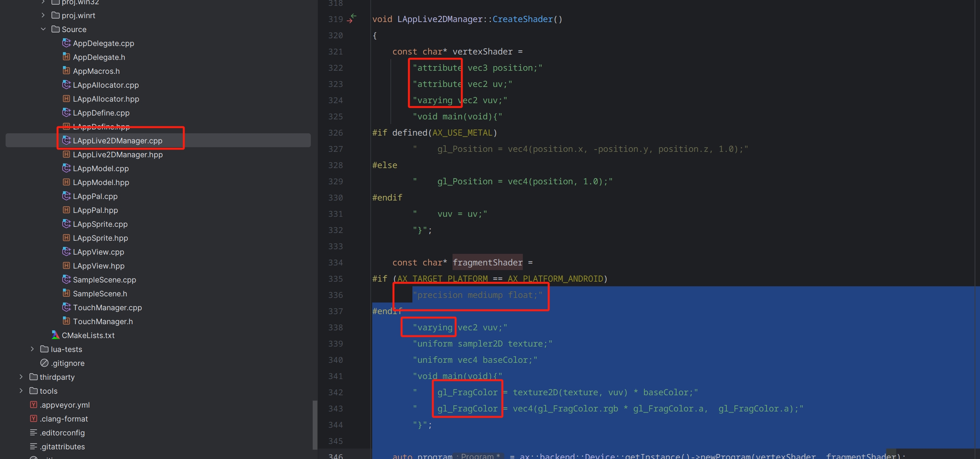
Task: Click the header icon beside TouchManager.h
Action: [x=66, y=321]
